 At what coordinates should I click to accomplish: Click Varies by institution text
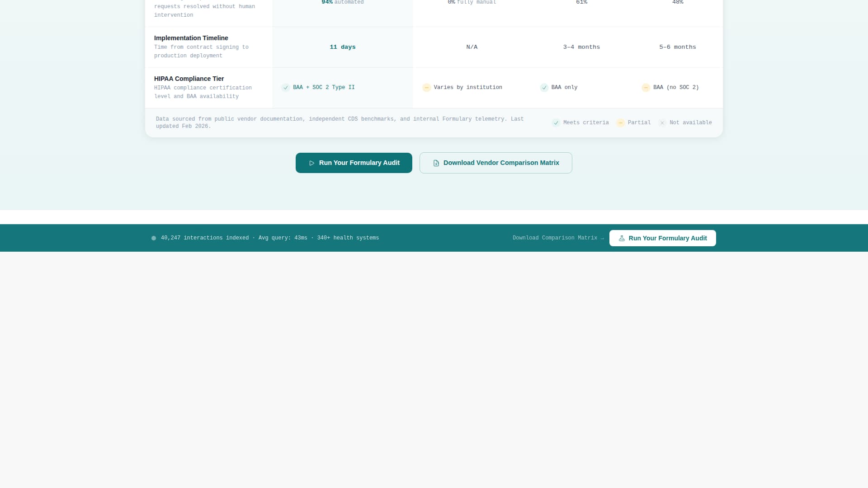click(468, 87)
